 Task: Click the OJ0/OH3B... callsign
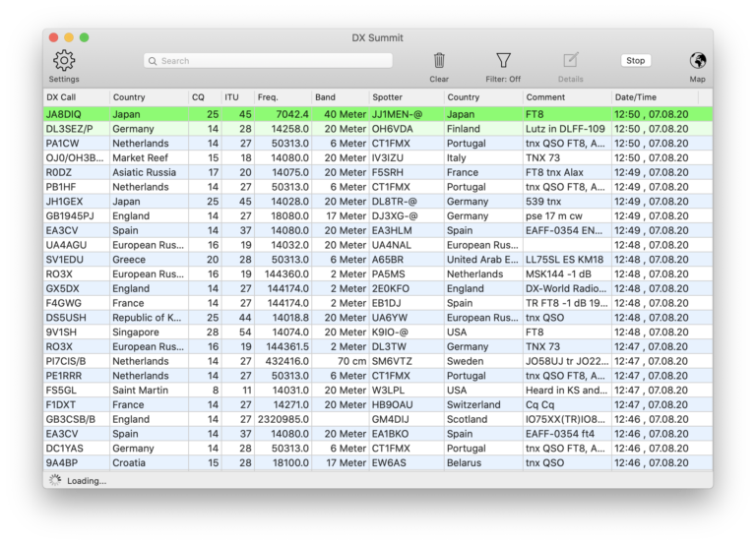click(74, 158)
